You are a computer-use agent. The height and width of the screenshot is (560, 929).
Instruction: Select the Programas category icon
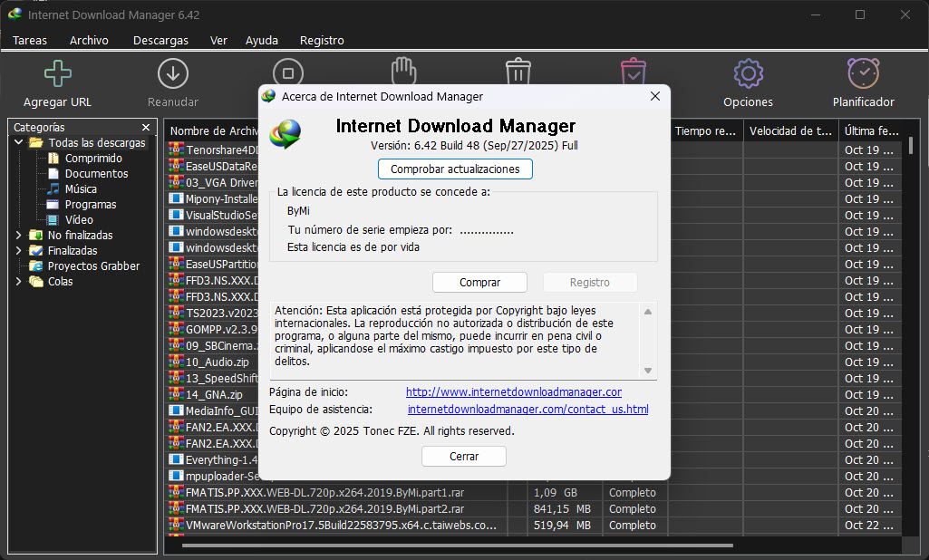53,205
